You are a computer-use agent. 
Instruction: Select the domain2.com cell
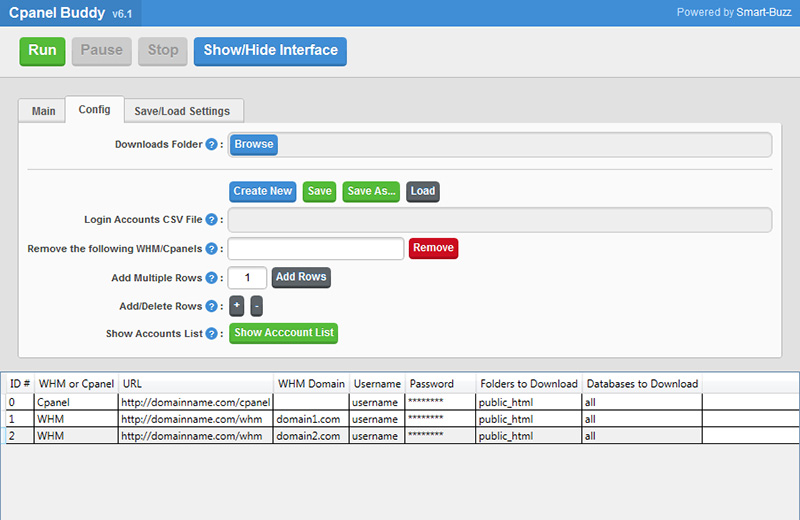[311, 436]
